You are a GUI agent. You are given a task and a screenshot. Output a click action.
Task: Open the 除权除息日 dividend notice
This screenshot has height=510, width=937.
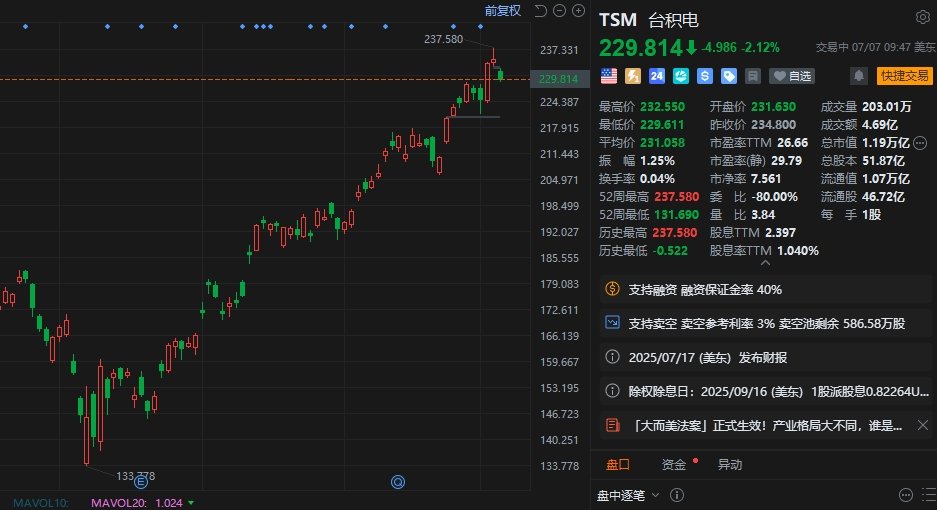coord(764,392)
